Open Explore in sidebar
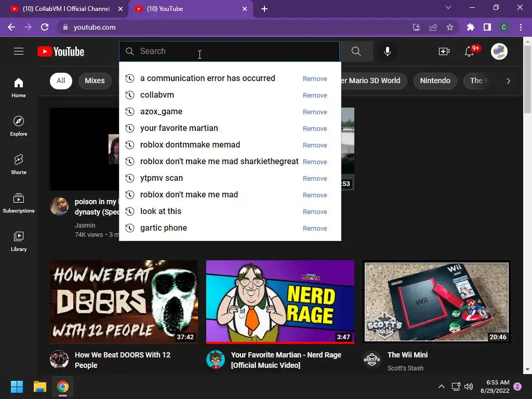This screenshot has height=399, width=532. 19,126
